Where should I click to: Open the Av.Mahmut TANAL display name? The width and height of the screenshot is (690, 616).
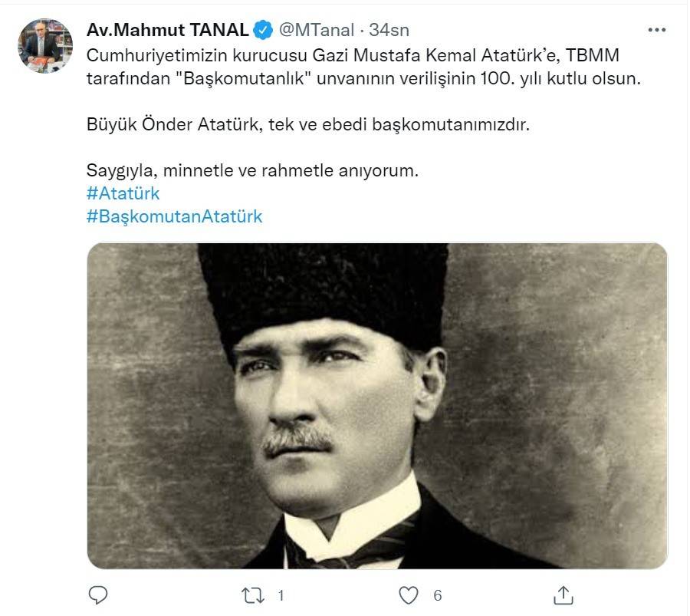click(168, 30)
